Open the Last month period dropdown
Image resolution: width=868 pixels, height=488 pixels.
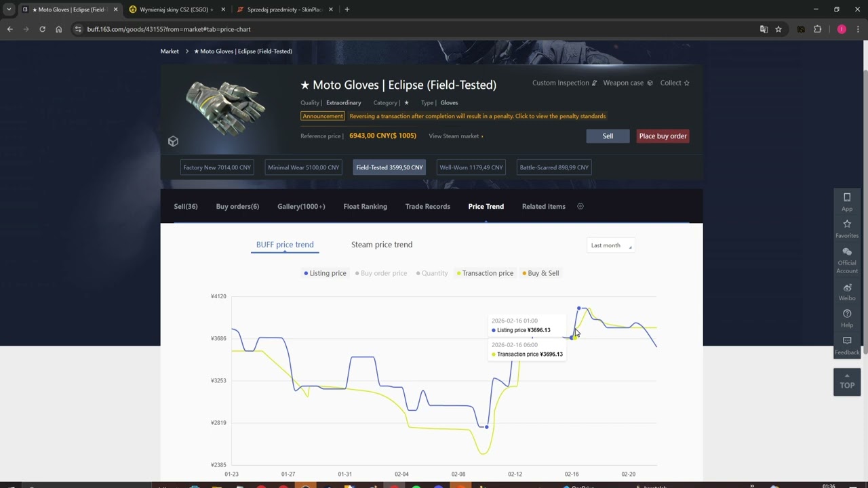(611, 245)
